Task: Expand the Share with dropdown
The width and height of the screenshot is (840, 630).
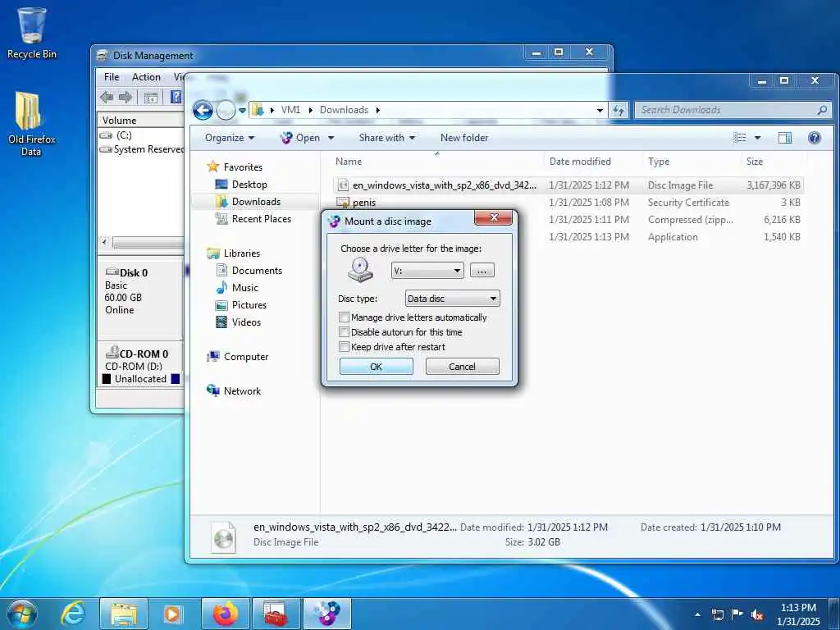Action: coord(387,138)
